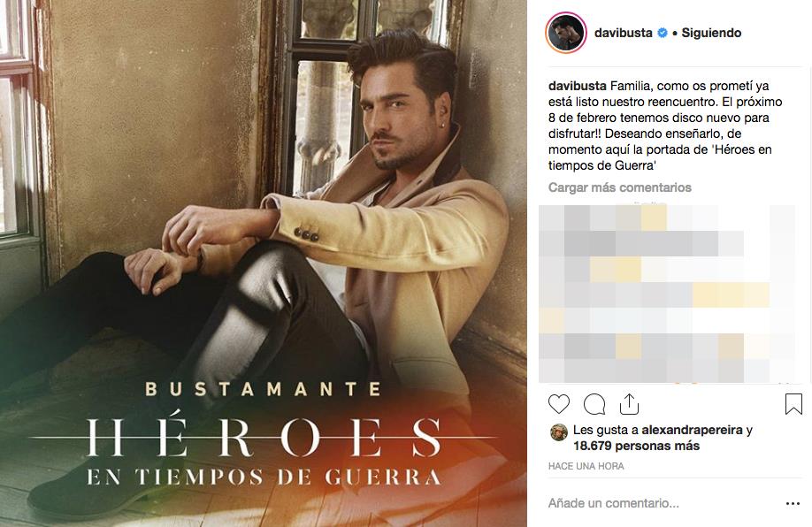This screenshot has width=812, height=527.
Task: Click the album cover photo
Action: pos(264,263)
